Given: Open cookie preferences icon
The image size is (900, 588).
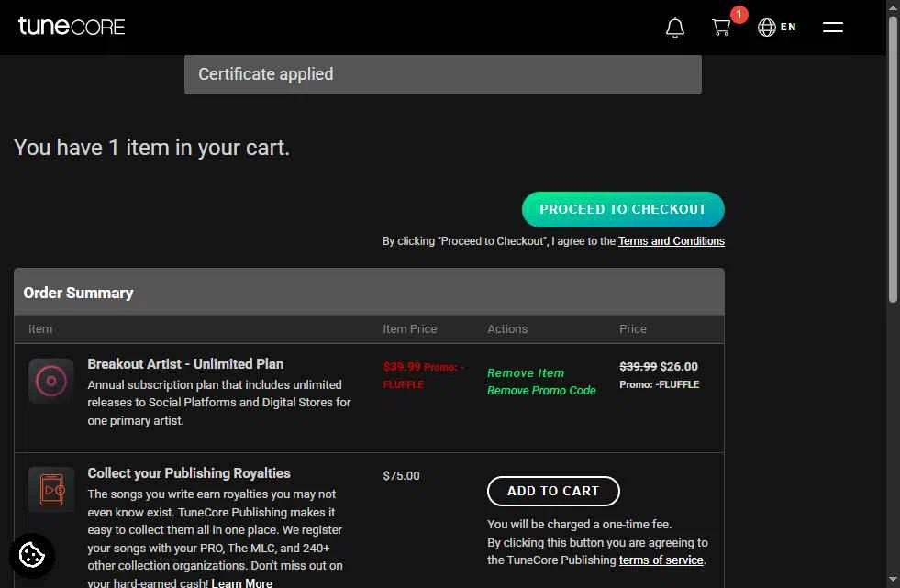Looking at the screenshot, I should (31, 555).
